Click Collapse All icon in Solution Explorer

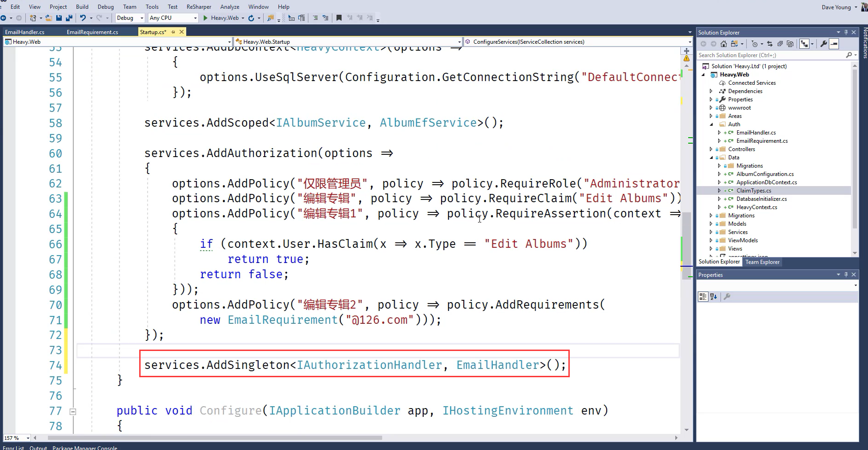[780, 44]
